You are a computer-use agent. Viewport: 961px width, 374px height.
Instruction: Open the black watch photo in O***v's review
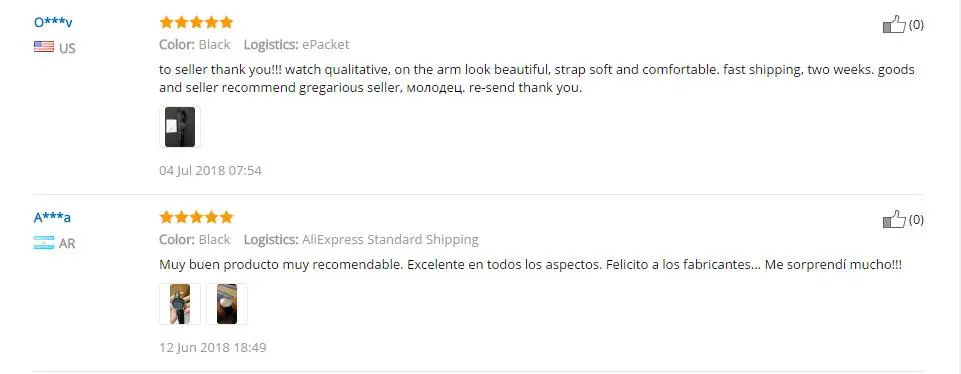click(180, 127)
